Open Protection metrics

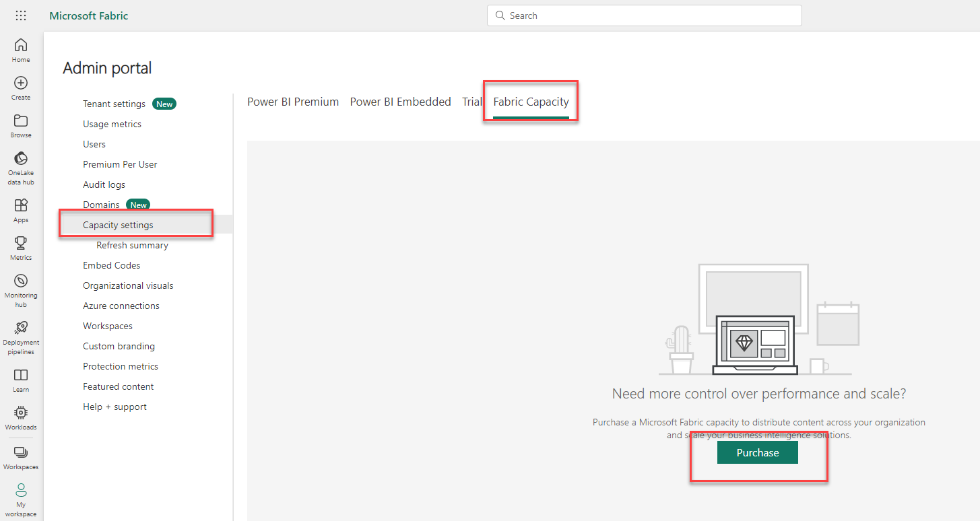(121, 366)
